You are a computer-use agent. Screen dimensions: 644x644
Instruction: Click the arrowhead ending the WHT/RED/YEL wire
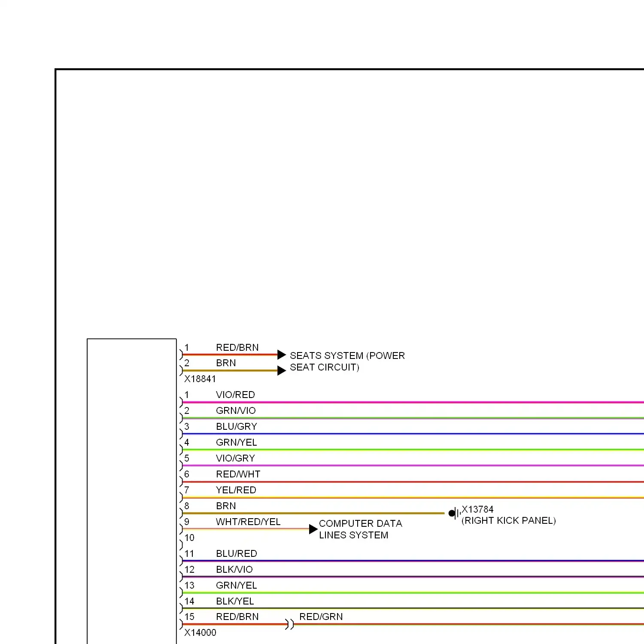point(313,529)
